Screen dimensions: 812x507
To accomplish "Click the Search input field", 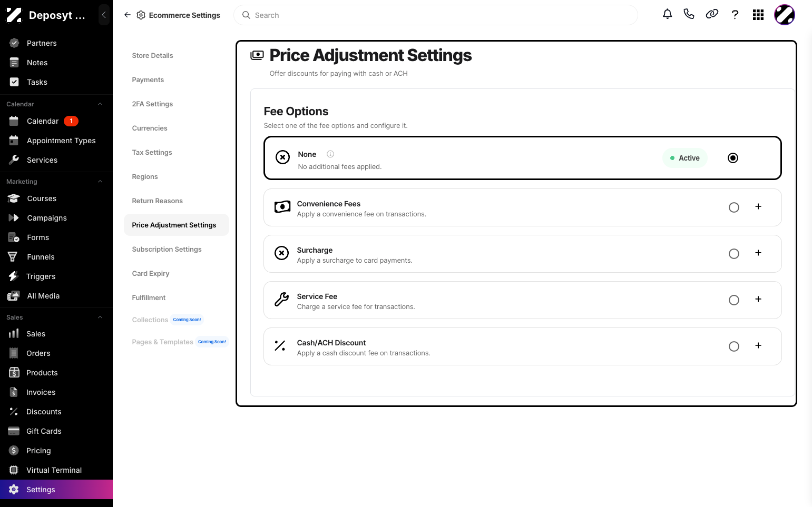I will (436, 15).
